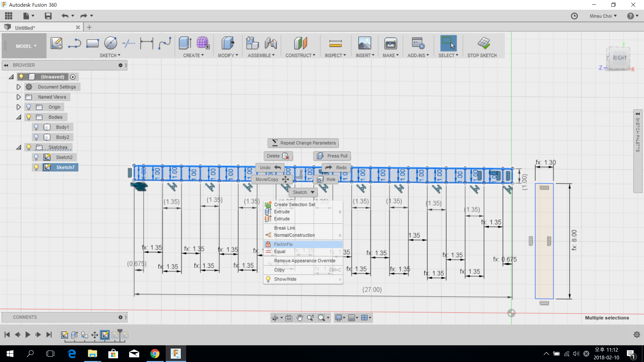Click the Press Pull modify icon
Screen dimensions: 644x362
(228, 43)
